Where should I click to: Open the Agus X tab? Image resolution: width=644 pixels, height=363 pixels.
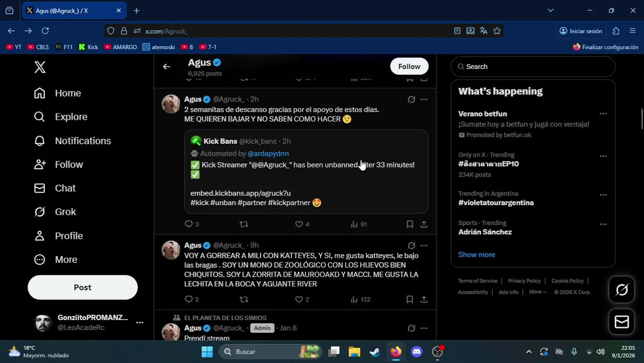(74, 11)
